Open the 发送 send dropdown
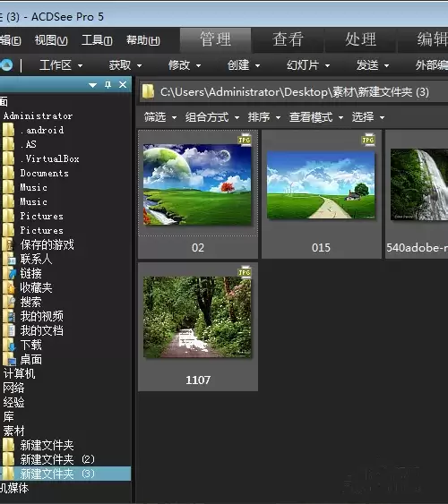The image size is (448, 504). [x=373, y=65]
